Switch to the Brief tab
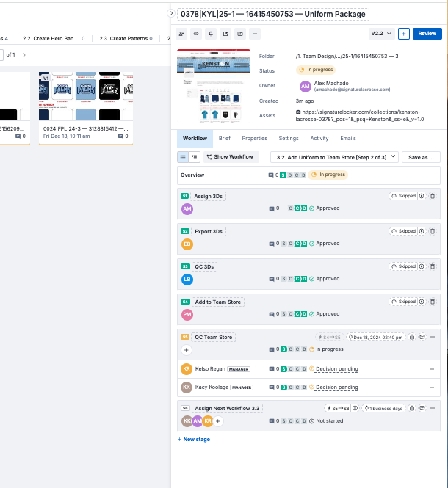 (224, 138)
